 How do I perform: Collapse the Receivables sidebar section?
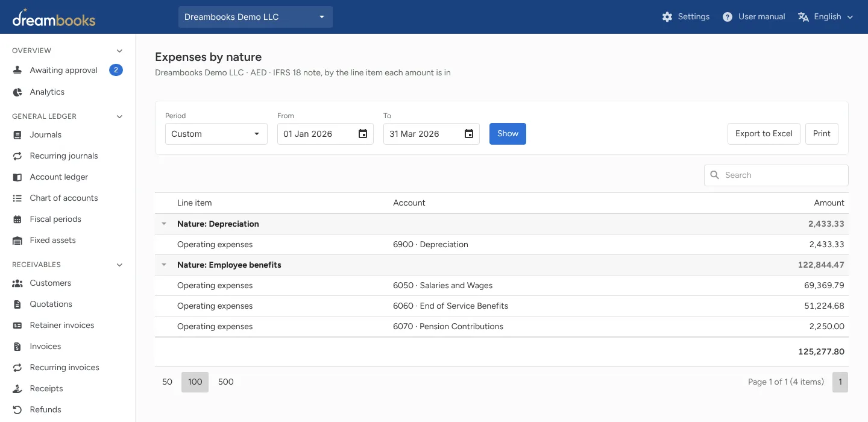tap(119, 265)
